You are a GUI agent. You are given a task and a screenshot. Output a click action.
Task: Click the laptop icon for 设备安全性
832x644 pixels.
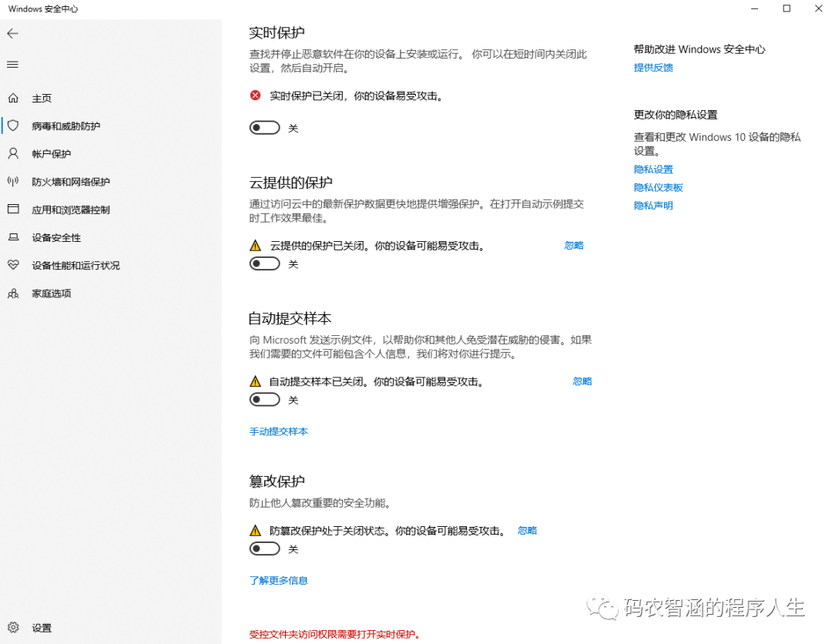pos(13,237)
